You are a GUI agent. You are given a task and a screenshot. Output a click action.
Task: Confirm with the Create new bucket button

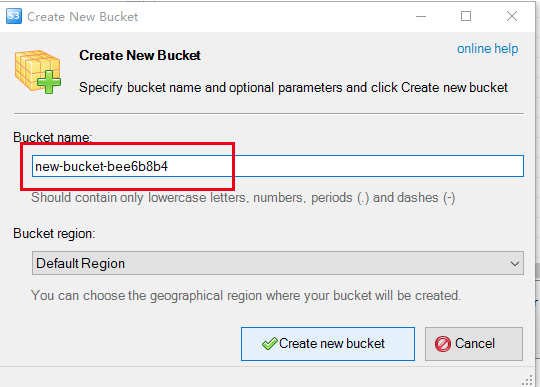click(x=328, y=344)
